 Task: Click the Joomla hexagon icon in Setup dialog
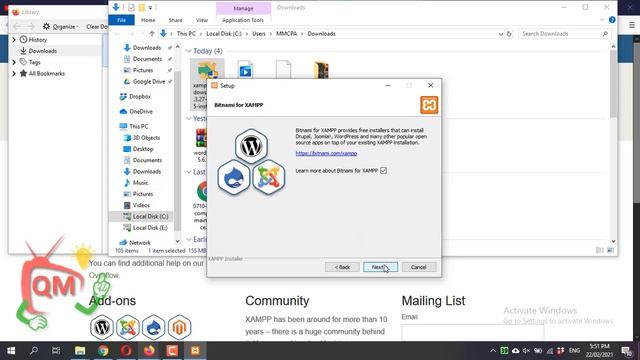tap(269, 178)
